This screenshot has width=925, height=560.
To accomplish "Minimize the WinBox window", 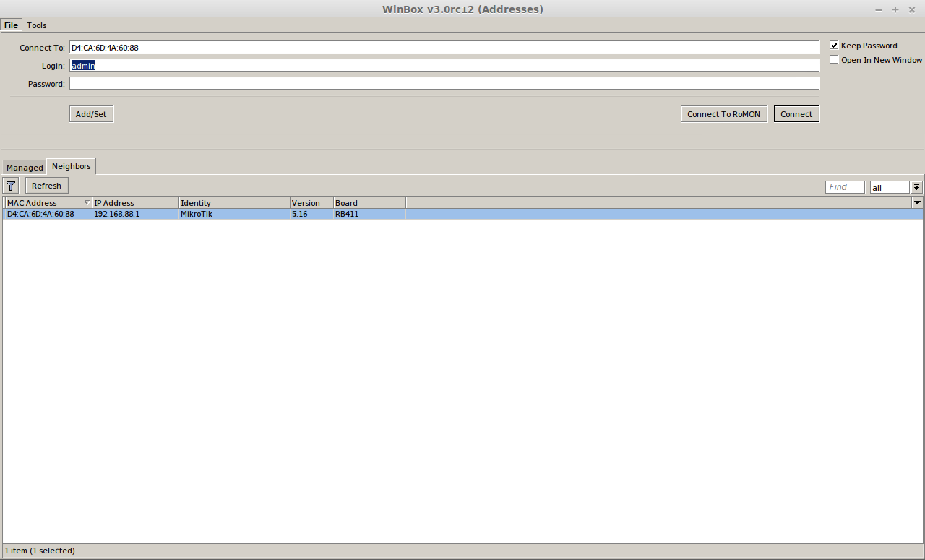I will coord(879,9).
